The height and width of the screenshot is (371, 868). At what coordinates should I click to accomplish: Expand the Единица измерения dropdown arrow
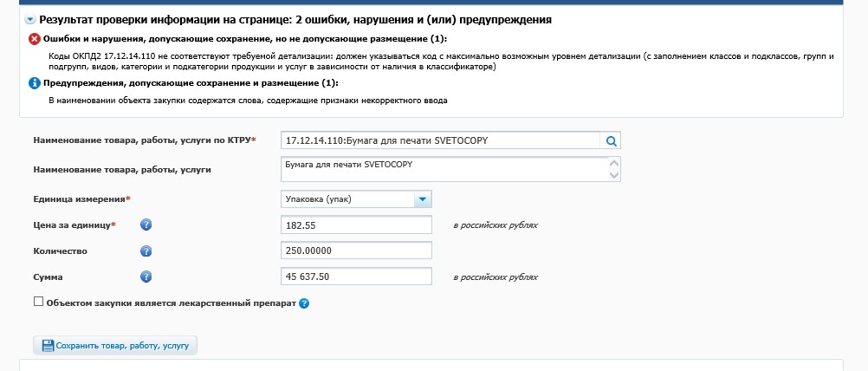tap(422, 199)
